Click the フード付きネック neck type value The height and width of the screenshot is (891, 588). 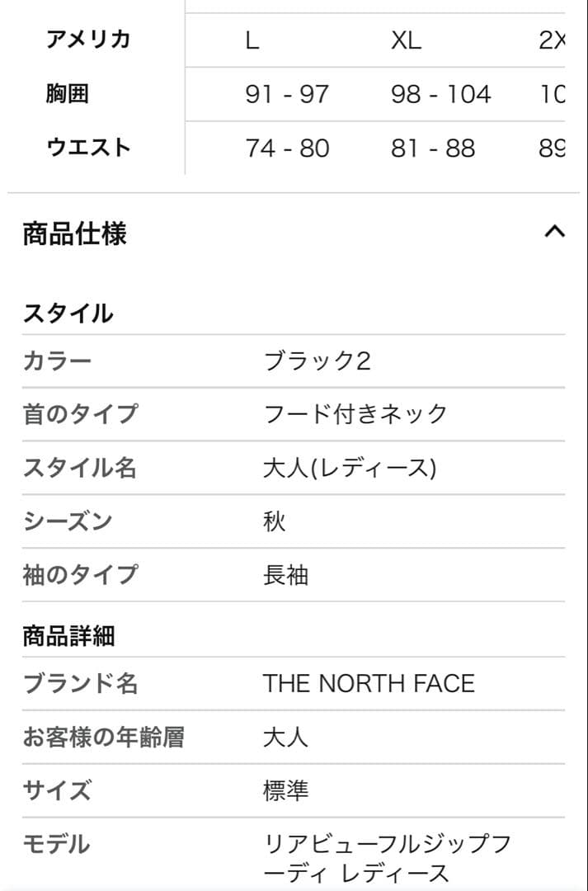pos(355,413)
